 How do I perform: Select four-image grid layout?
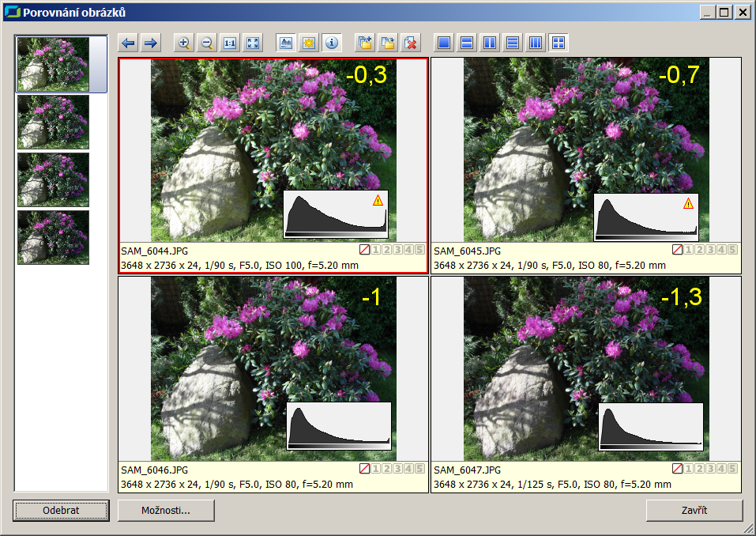(559, 43)
